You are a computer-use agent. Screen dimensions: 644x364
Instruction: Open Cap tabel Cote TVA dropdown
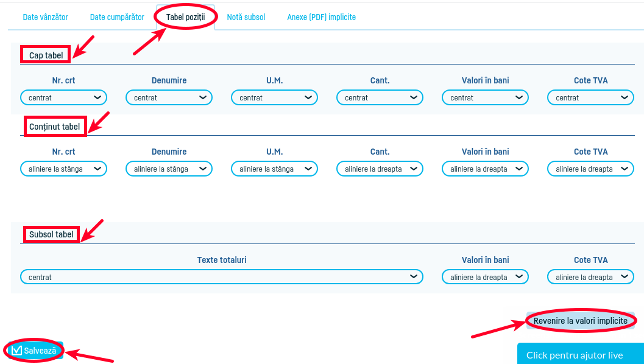pos(590,97)
